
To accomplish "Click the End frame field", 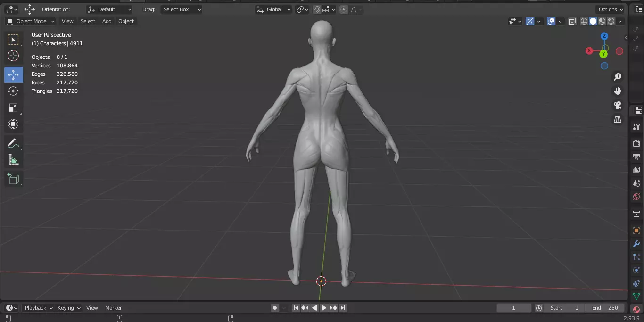I will coord(605,308).
